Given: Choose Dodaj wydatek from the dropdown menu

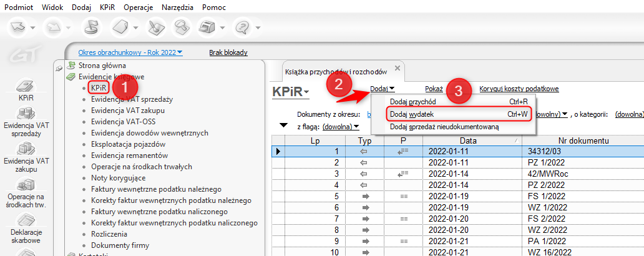Looking at the screenshot, I should 454,114.
